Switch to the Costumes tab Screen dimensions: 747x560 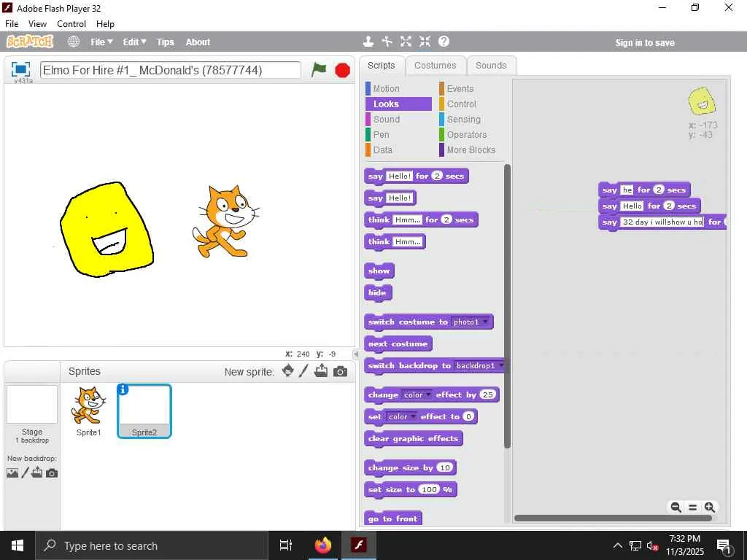click(435, 65)
